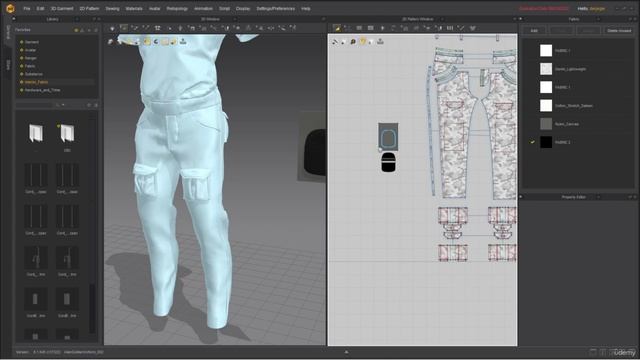
Task: Open the Sewing menu
Action: 112,9
